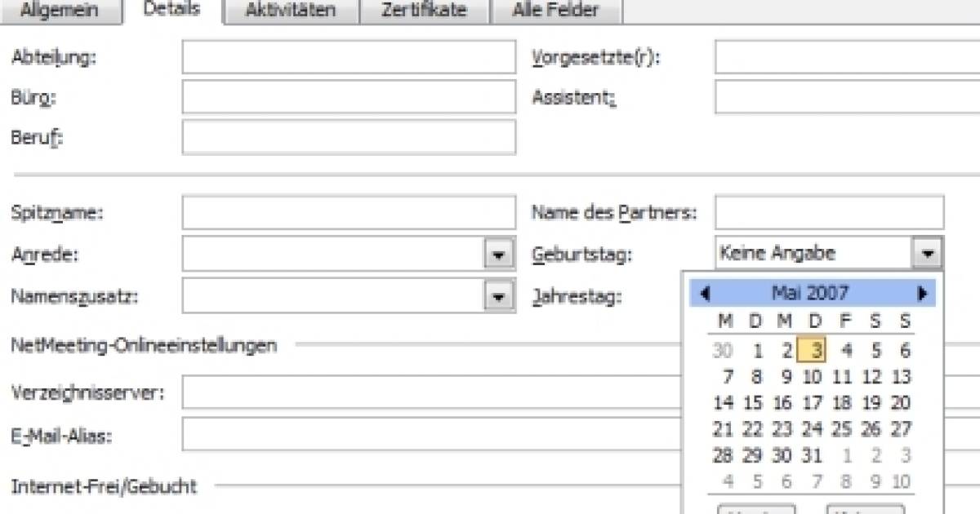
Task: Open the Aktivitäten tab
Action: point(289,11)
